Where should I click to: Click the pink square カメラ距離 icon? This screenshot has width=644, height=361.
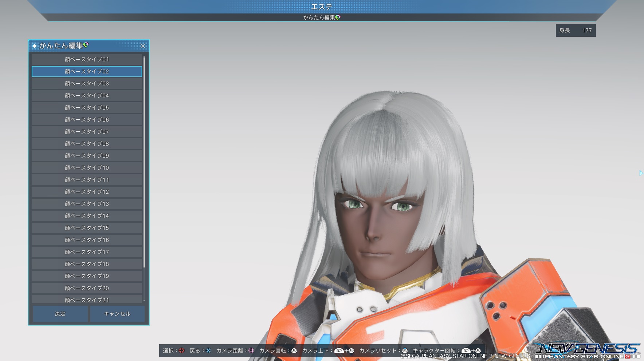point(251,350)
